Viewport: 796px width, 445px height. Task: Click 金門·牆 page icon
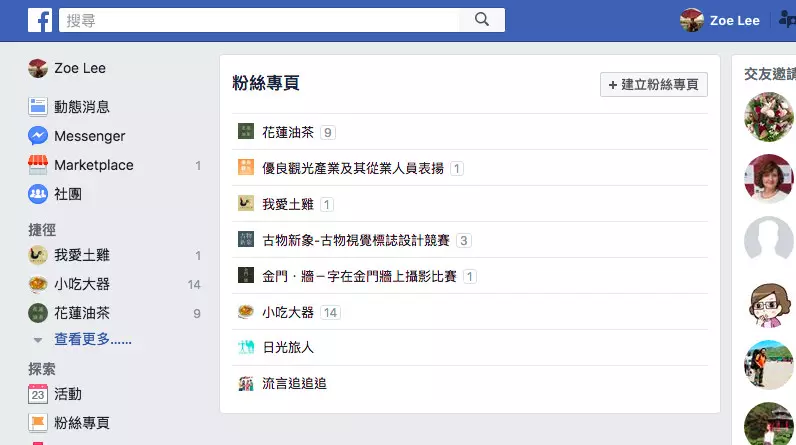pyautogui.click(x=246, y=275)
